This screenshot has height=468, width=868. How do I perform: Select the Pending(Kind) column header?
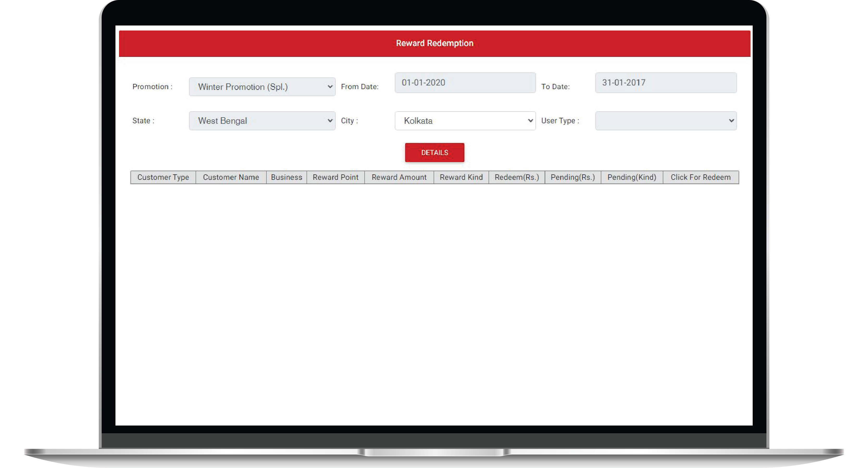[x=632, y=177]
